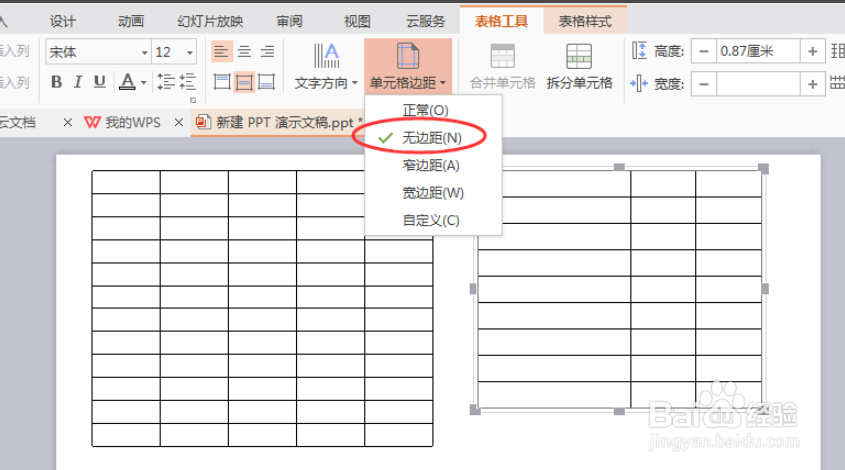Screen dimensions: 845x470
Task: Align cell text to bottom
Action: (x=267, y=82)
